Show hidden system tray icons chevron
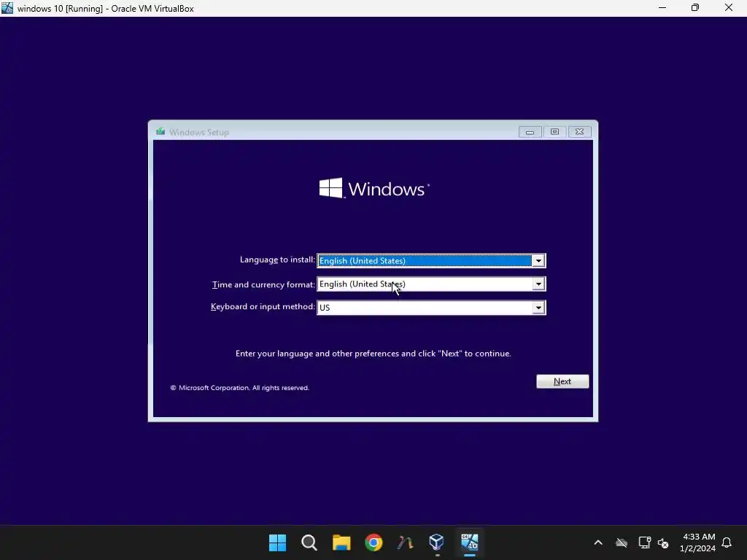 click(598, 542)
